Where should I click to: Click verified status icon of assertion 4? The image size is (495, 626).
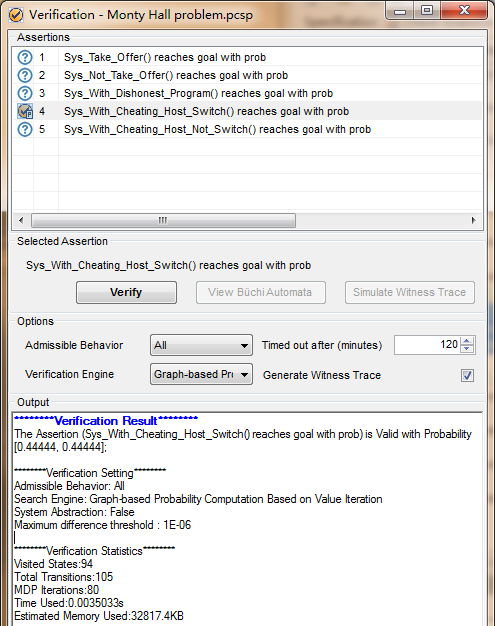25,111
